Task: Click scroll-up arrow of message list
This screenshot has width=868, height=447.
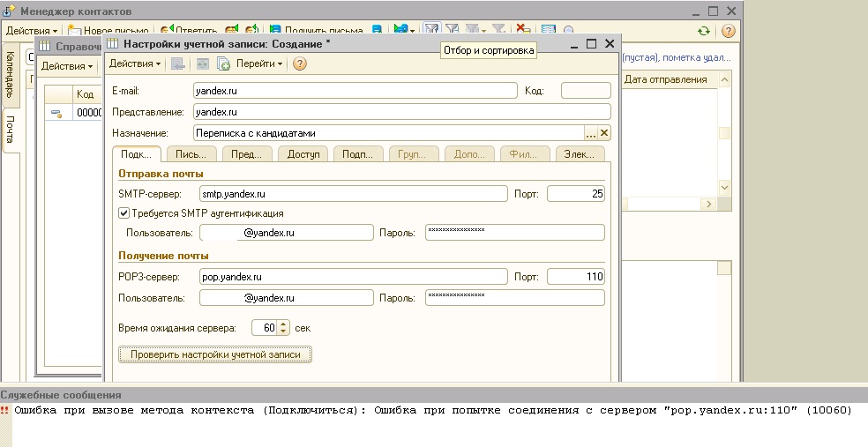Action: point(724,80)
